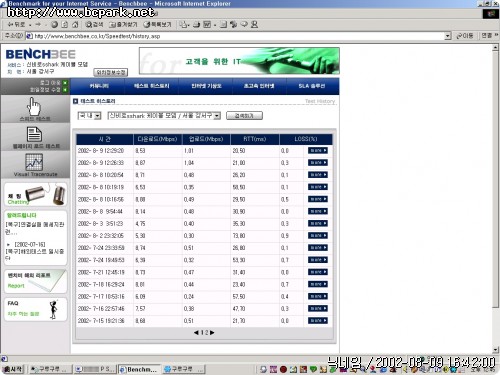Viewport: 500px width, 375px height.
Task: Open the 테스트 히스토리 navigation tab
Action: tap(152, 86)
